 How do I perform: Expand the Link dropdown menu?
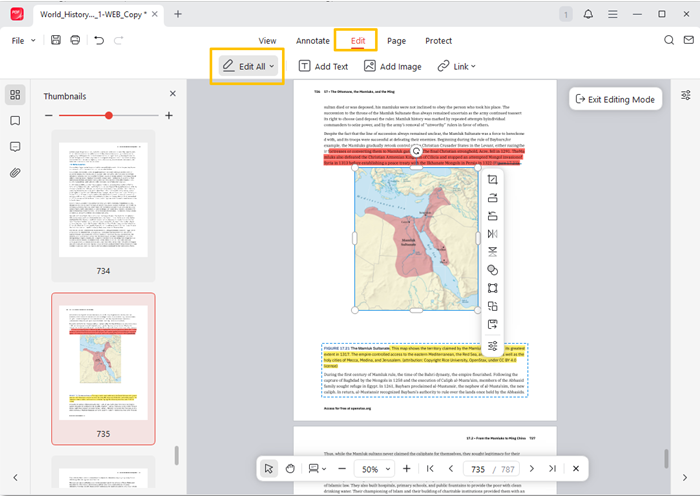pyautogui.click(x=456, y=67)
